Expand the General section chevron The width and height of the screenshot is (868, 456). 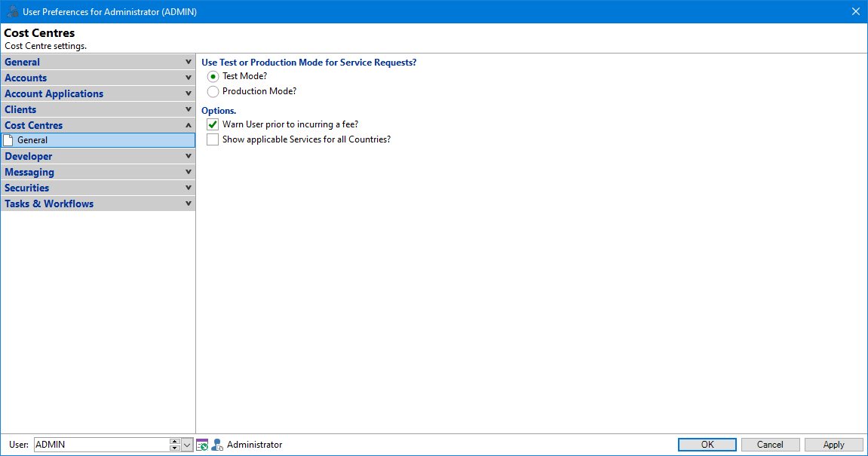click(x=189, y=62)
